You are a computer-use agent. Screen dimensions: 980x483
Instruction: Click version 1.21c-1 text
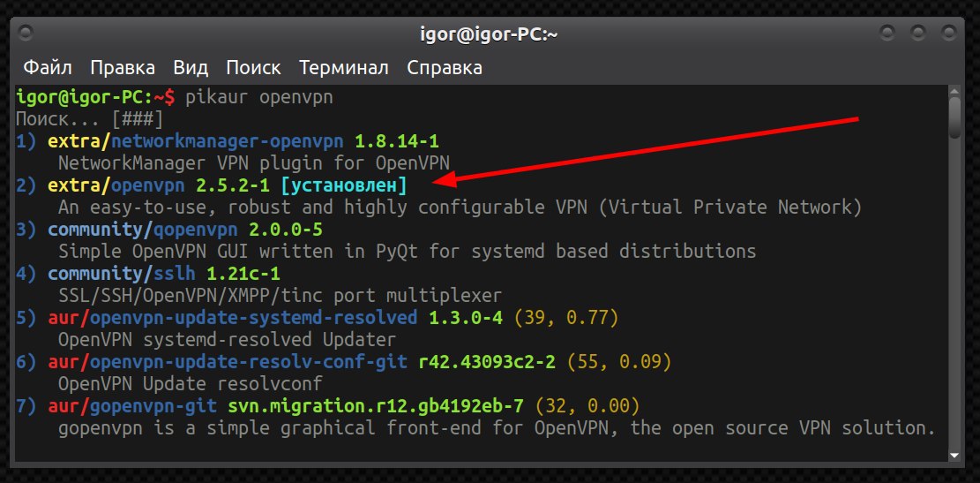[243, 274]
